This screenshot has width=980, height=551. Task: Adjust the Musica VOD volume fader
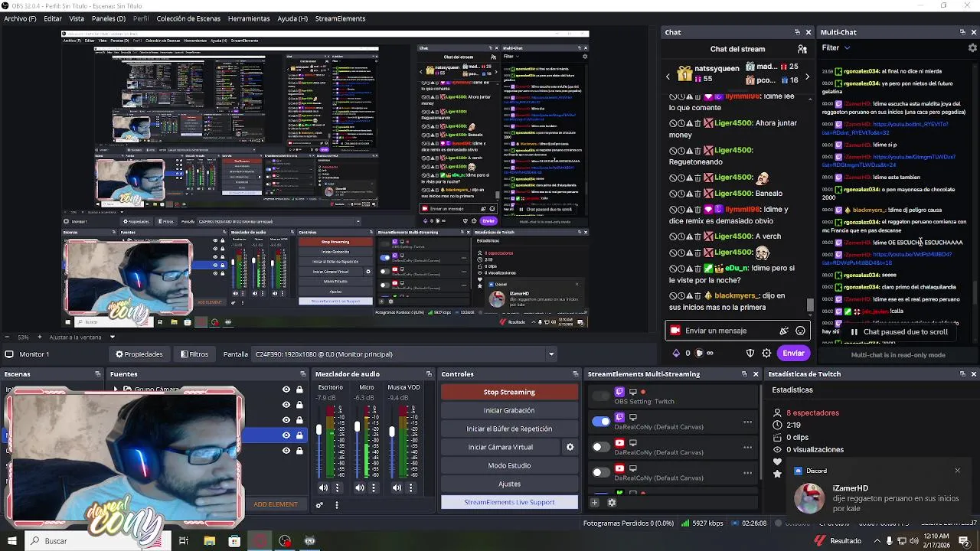(392, 432)
